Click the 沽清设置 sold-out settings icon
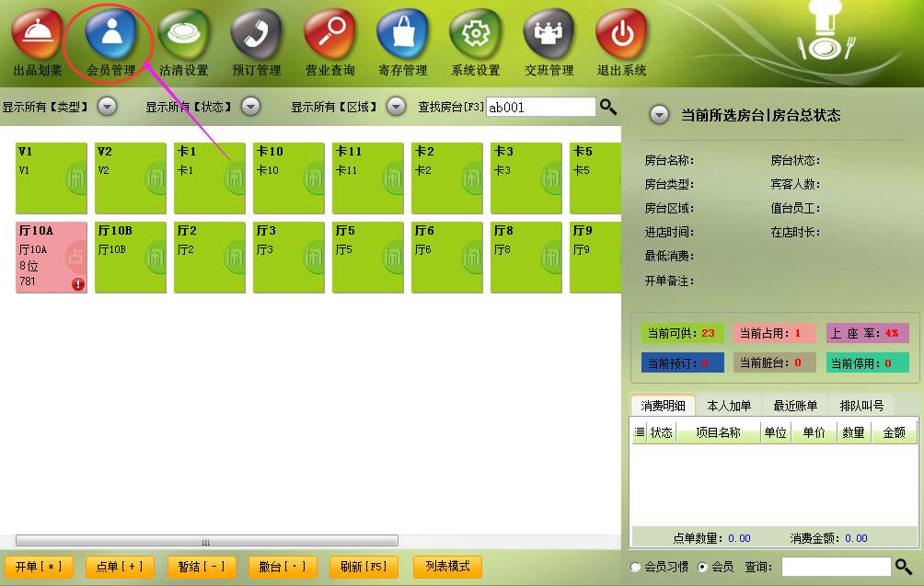Screen dimensions: 924x586 pos(184,35)
